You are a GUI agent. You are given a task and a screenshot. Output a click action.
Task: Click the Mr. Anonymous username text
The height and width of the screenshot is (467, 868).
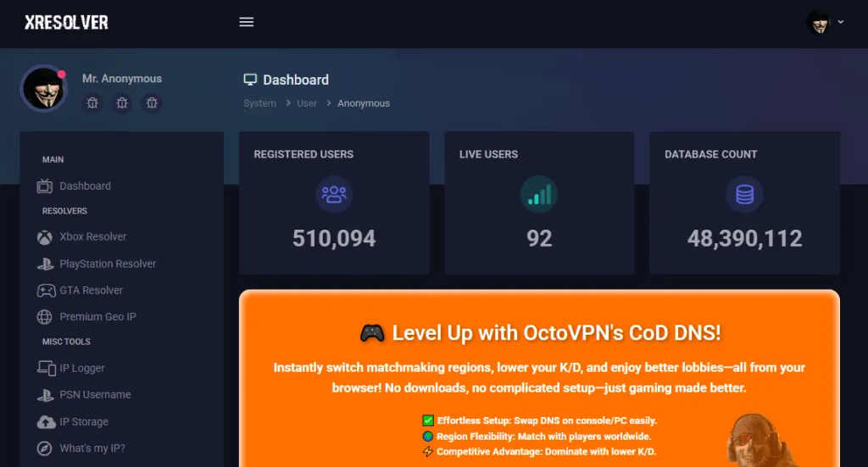click(x=122, y=79)
